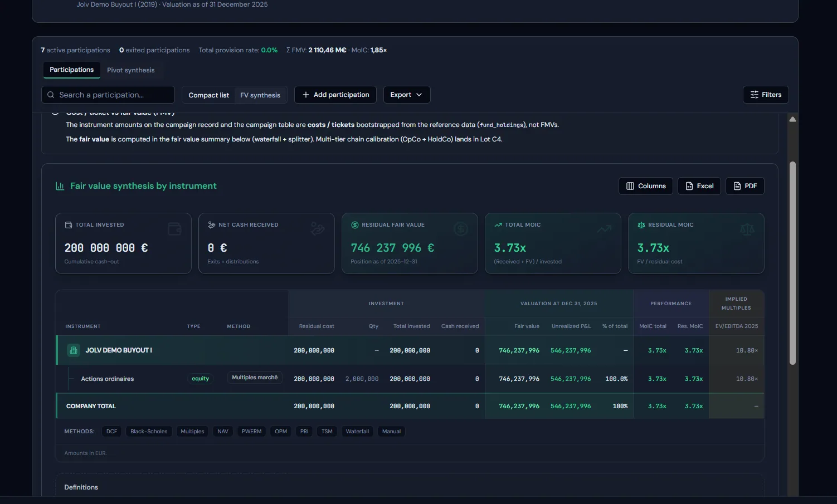
Task: Click the building icon beside JOLV DEMO BUYOUT I
Action: (74, 350)
